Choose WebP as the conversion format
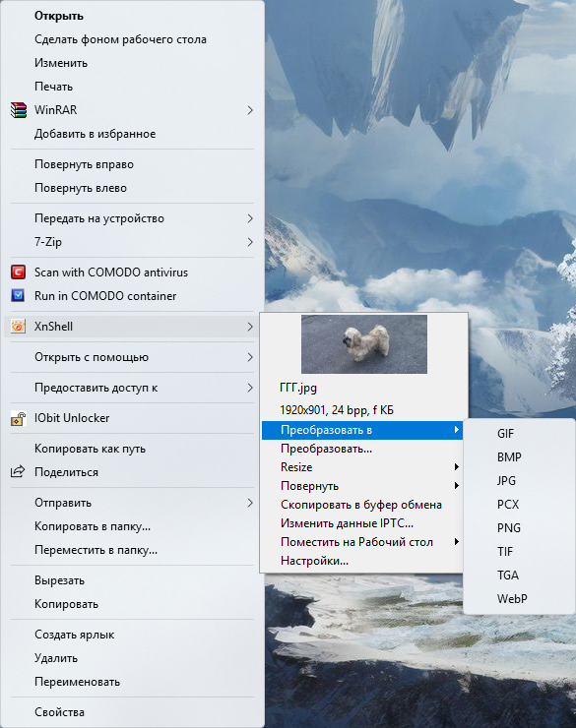The width and height of the screenshot is (576, 728). click(512, 598)
